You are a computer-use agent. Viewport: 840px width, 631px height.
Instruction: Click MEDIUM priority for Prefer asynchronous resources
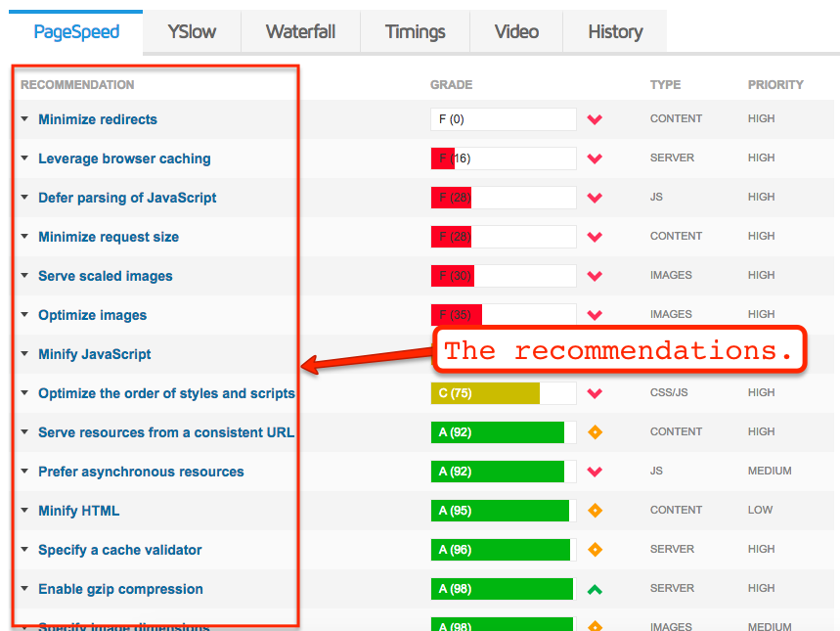point(770,471)
